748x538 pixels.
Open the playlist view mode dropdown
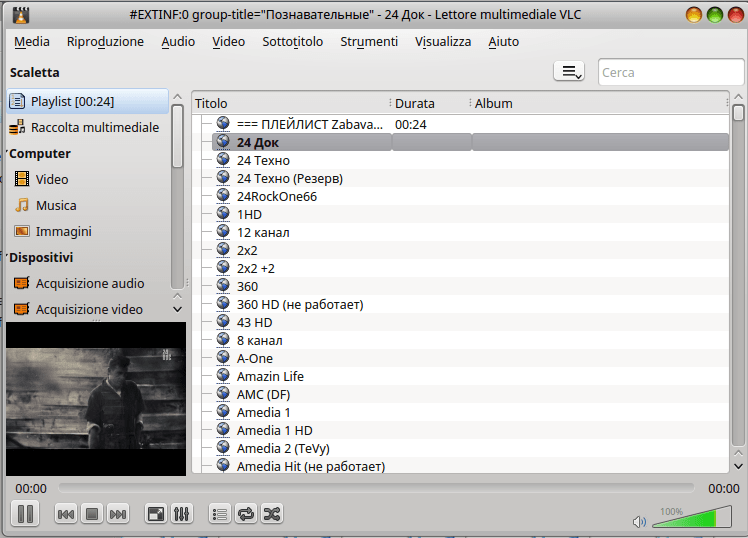click(x=569, y=72)
